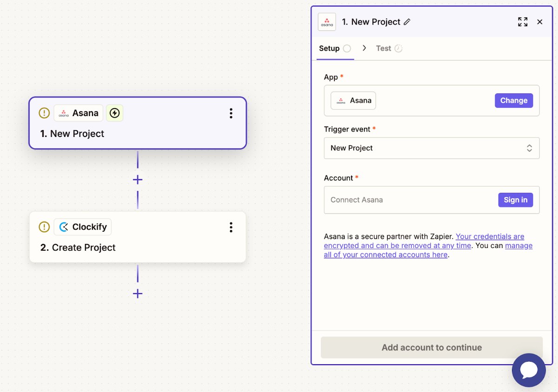558x392 pixels.
Task: Open the three-dot menu on the New Project step
Action: point(231,113)
